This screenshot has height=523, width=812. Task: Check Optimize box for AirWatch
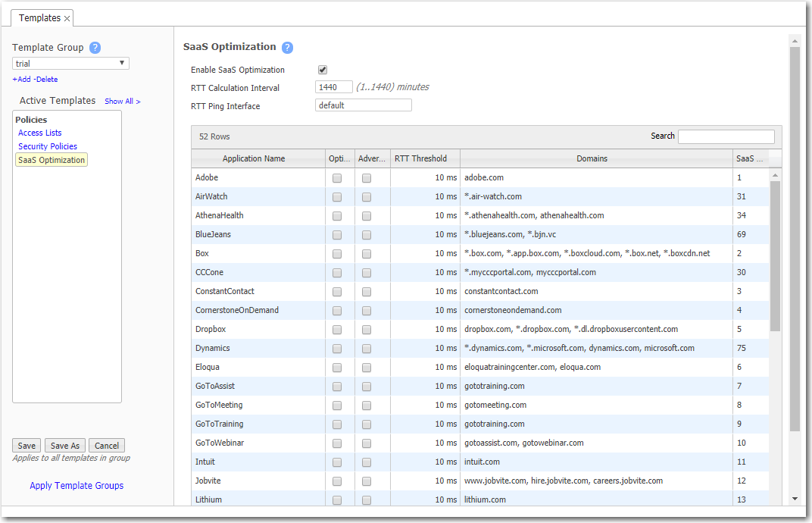[x=337, y=197]
